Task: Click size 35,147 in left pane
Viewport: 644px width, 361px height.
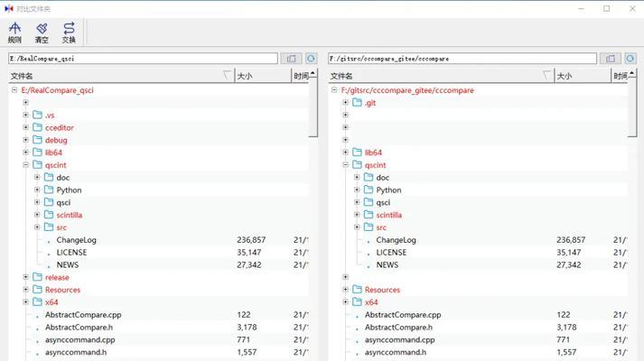Action: 249,253
